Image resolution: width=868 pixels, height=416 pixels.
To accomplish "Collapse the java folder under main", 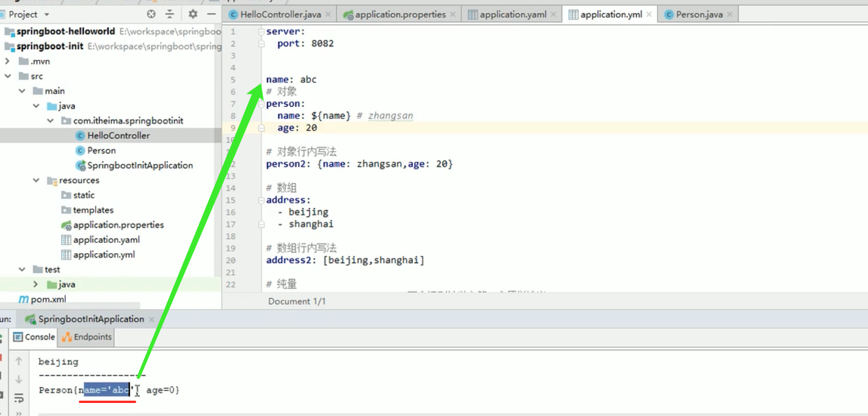I will (x=36, y=106).
